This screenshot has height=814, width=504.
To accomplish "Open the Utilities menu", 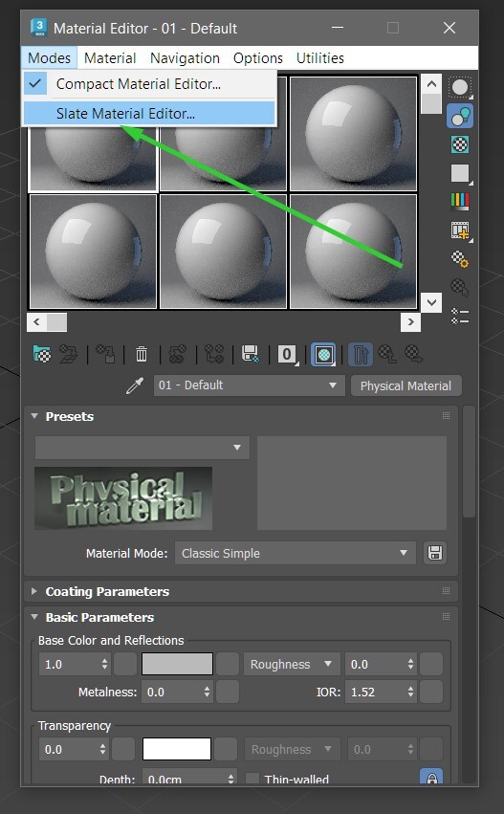I will (320, 57).
